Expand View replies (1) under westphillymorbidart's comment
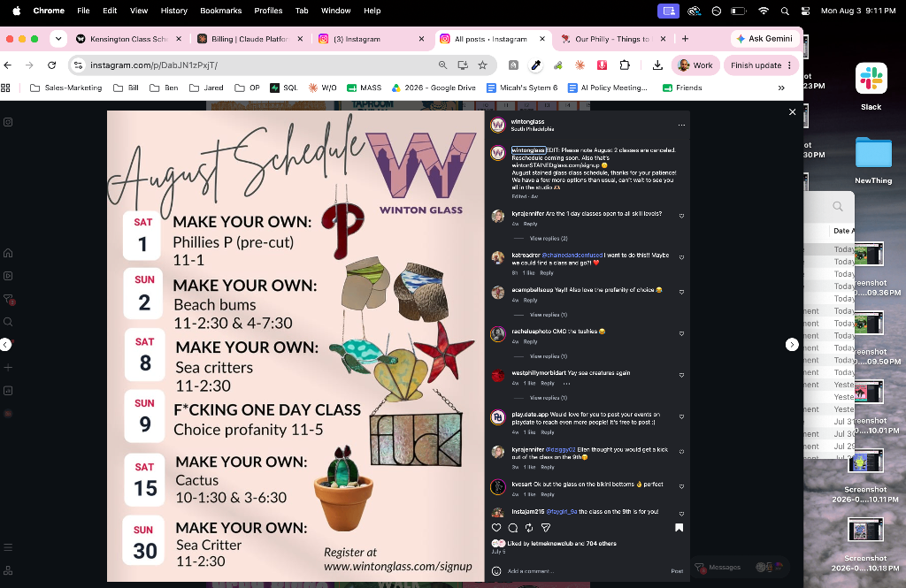 (549, 398)
